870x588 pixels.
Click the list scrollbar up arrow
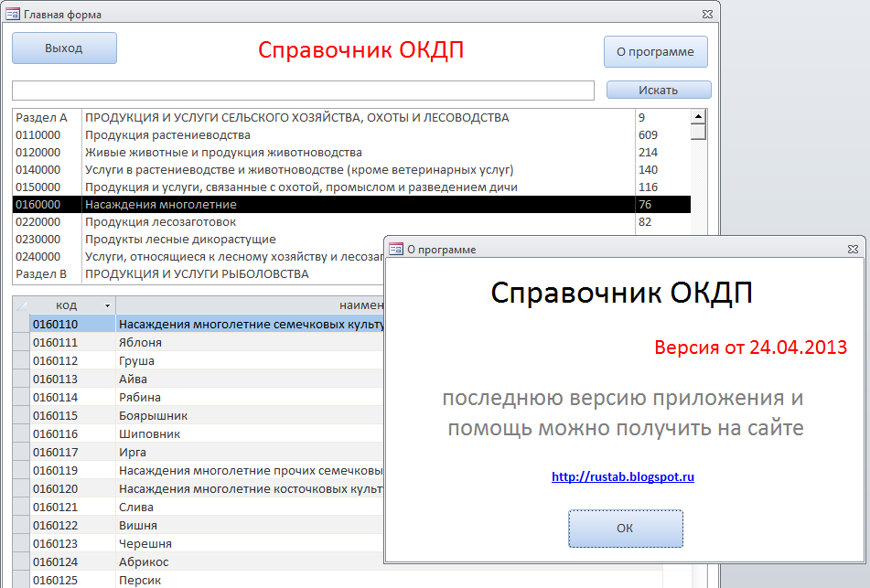tap(698, 116)
